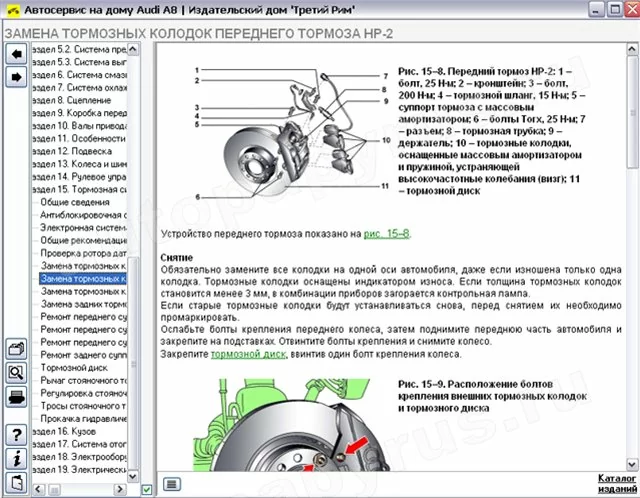Maximize the Audi A8 manual window
This screenshot has height=498, width=640.
614,9
